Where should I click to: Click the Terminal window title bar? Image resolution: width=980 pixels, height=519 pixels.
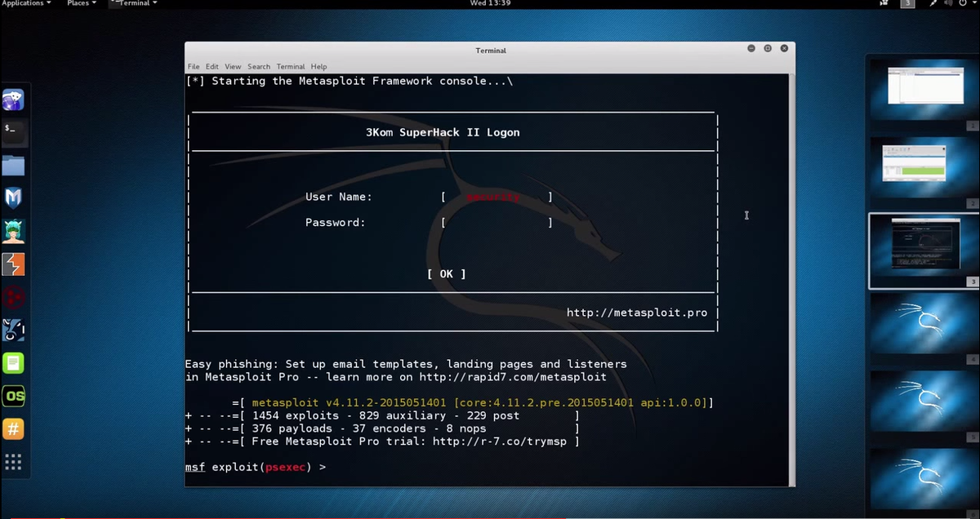tap(490, 50)
